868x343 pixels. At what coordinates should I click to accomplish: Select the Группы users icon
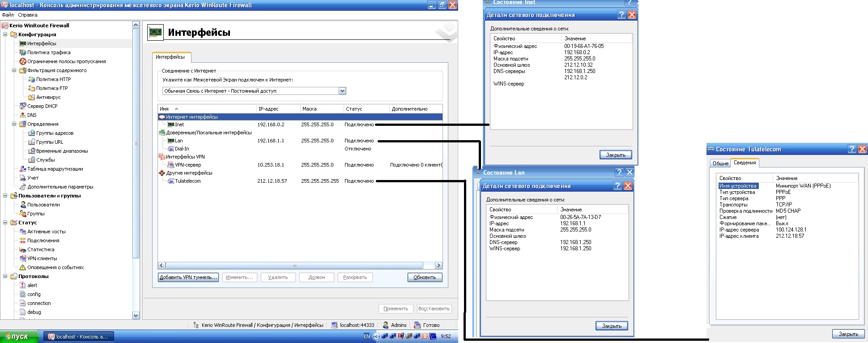tap(22, 214)
